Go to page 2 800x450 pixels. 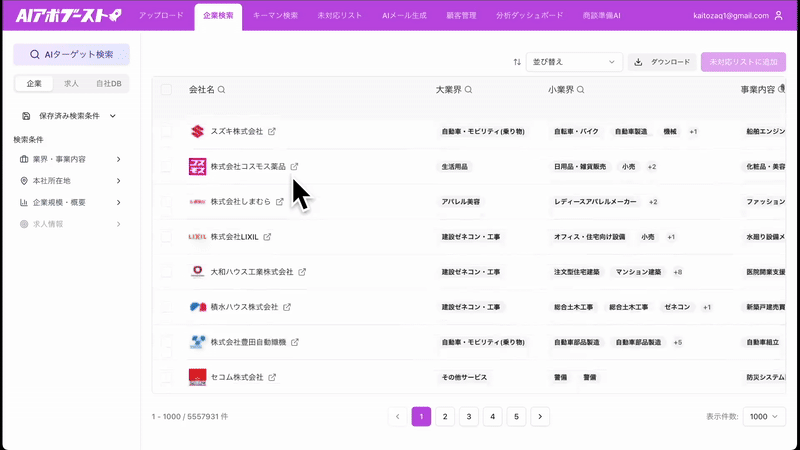tap(445, 417)
